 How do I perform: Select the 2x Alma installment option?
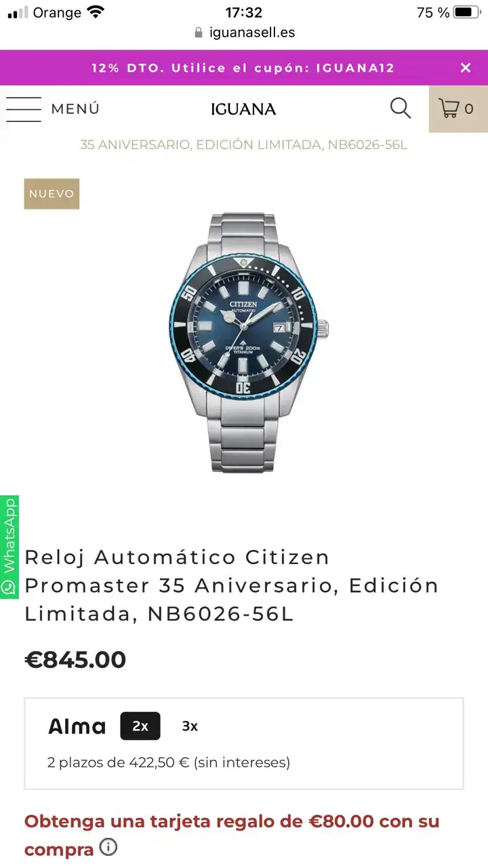(x=140, y=726)
